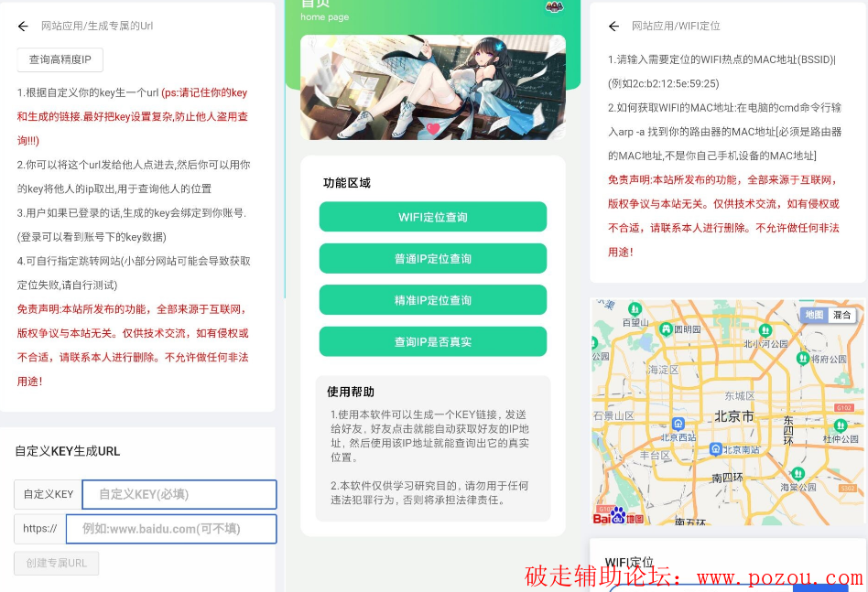
Task: Click the 海棠公园 park marker on map
Action: [797, 474]
